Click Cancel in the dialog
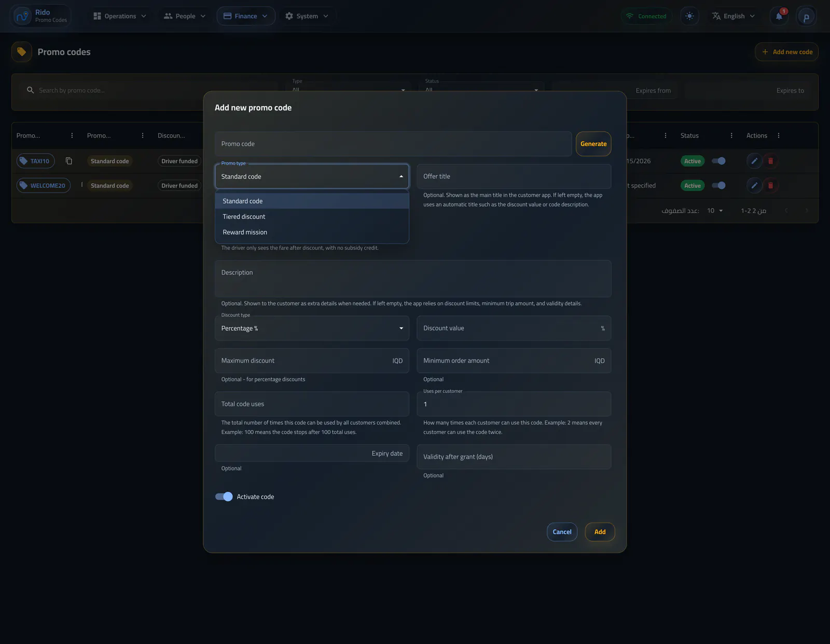Viewport: 830px width, 644px height. [x=562, y=532]
